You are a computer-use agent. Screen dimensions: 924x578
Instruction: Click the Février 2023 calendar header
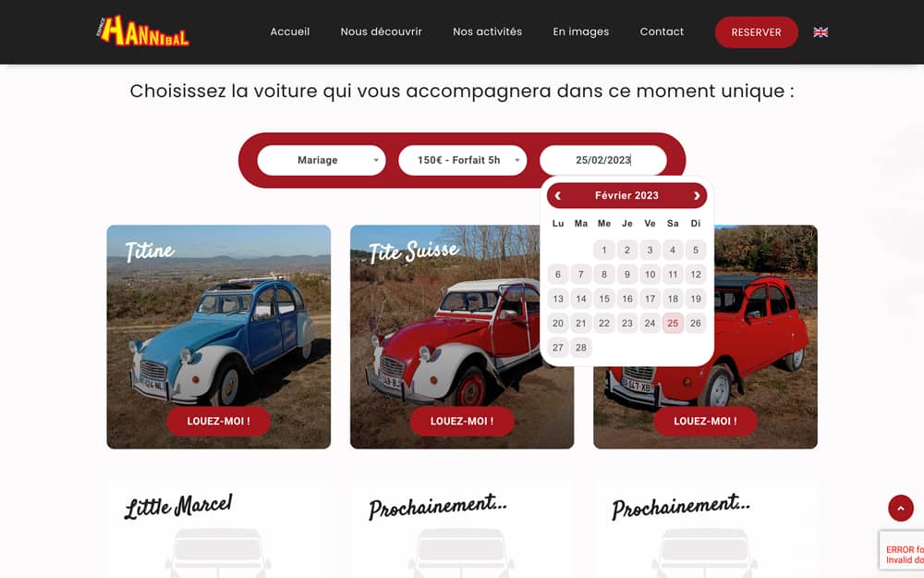pos(626,196)
